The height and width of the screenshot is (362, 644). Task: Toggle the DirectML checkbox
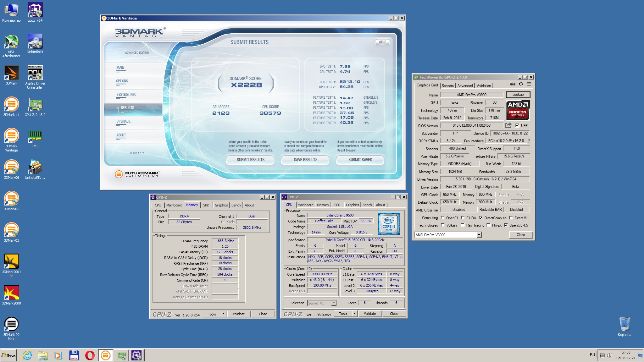point(511,218)
